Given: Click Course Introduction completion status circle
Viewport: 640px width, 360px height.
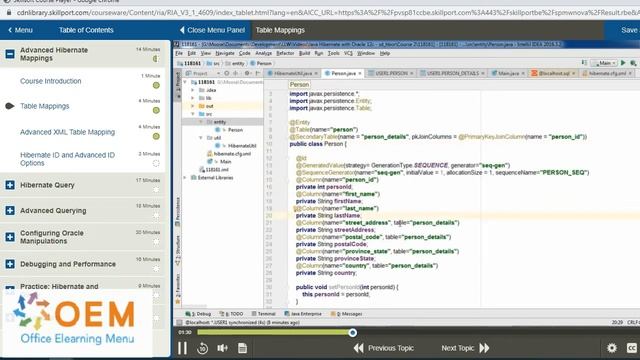Looking at the screenshot, I should point(156,85).
